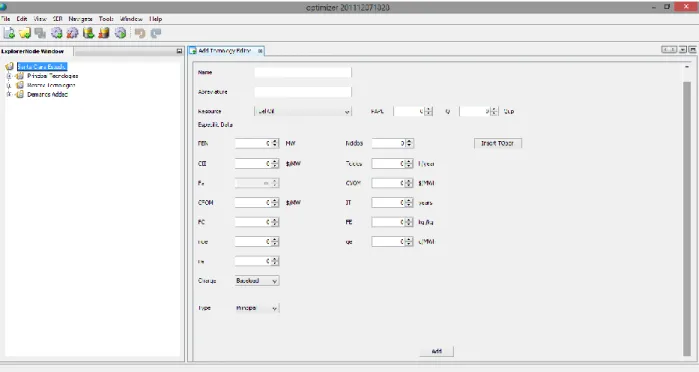The height and width of the screenshot is (372, 699).
Task: Open the Baseload charge dropdown
Action: point(257,281)
